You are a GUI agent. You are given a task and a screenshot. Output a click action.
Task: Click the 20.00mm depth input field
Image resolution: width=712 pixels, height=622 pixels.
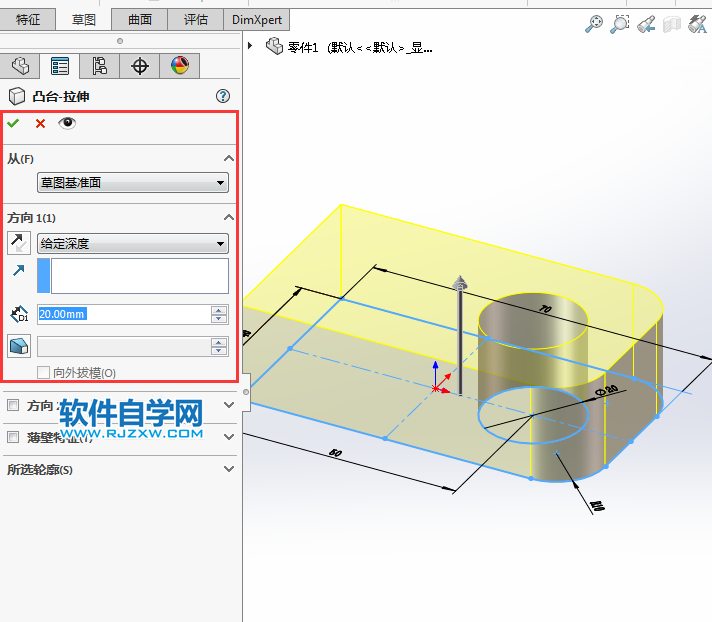(x=124, y=314)
